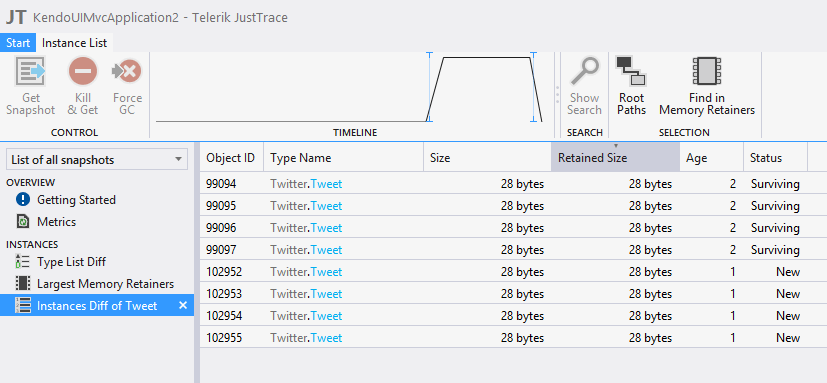Screen dimensions: 827x383
Task: Close the Instances Diff of Tweet view
Action: [x=183, y=305]
